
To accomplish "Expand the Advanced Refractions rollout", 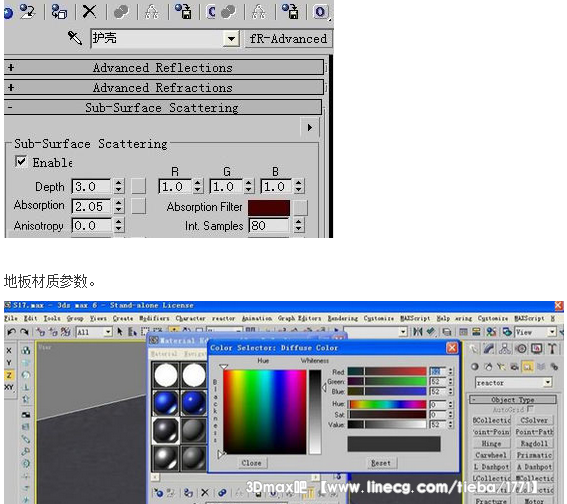I will point(163,88).
